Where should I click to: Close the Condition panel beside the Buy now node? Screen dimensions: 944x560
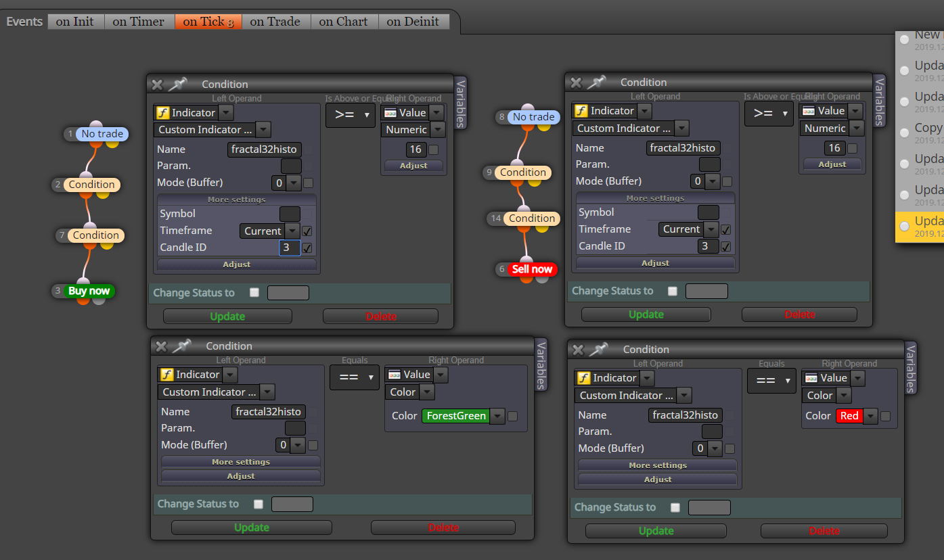pyautogui.click(x=157, y=85)
